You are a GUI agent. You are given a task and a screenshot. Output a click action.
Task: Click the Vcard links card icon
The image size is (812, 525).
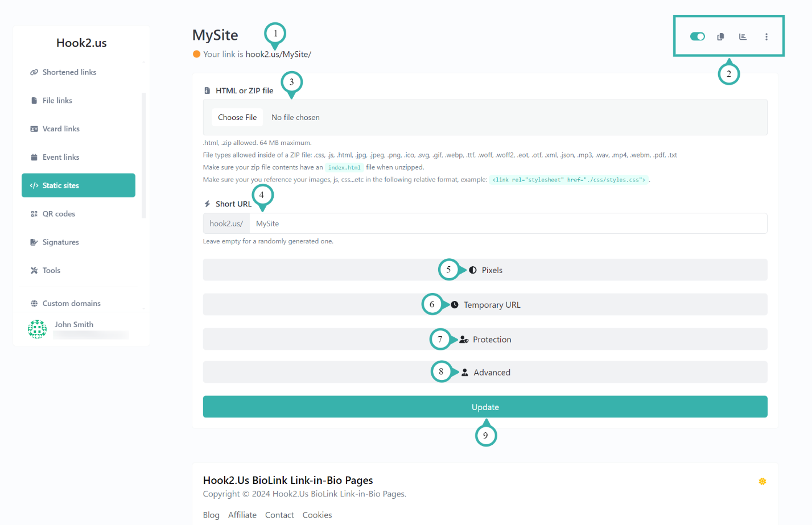(35, 129)
